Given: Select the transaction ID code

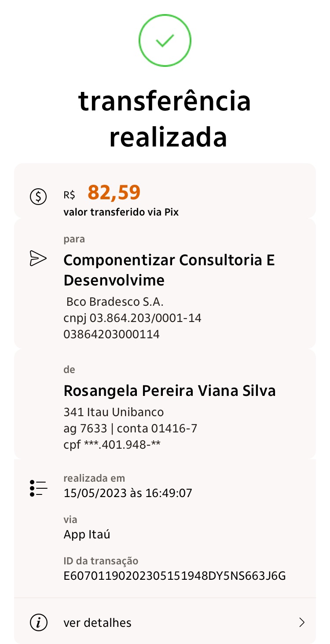Looking at the screenshot, I should pos(175,575).
